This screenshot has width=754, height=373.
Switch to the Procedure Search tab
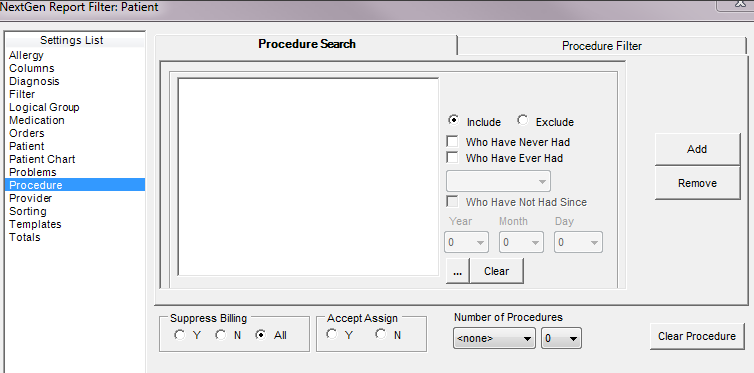tap(306, 44)
